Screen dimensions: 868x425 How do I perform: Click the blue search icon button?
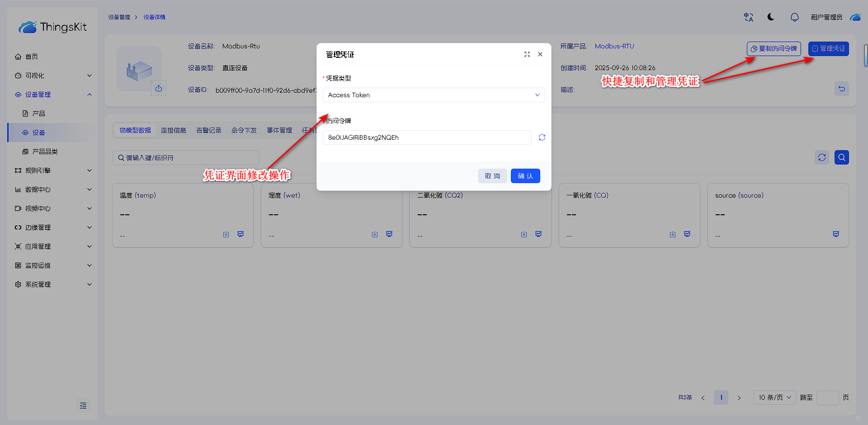[841, 157]
